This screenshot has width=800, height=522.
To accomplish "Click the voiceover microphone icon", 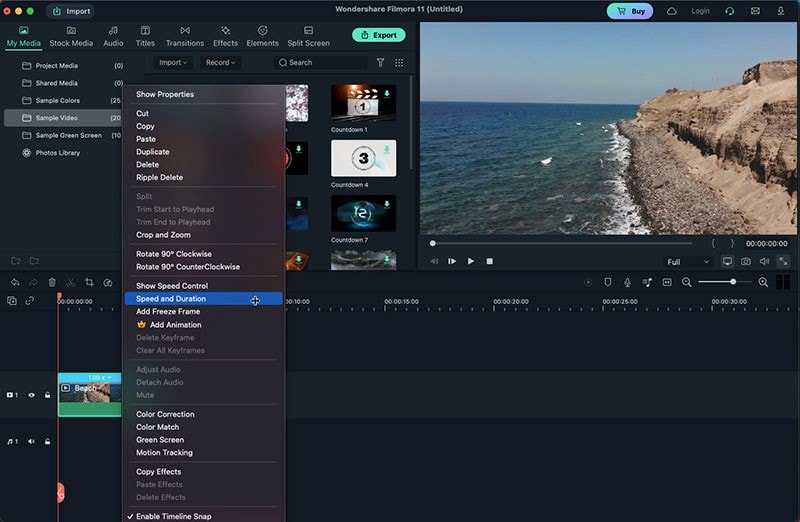I will pos(627,283).
